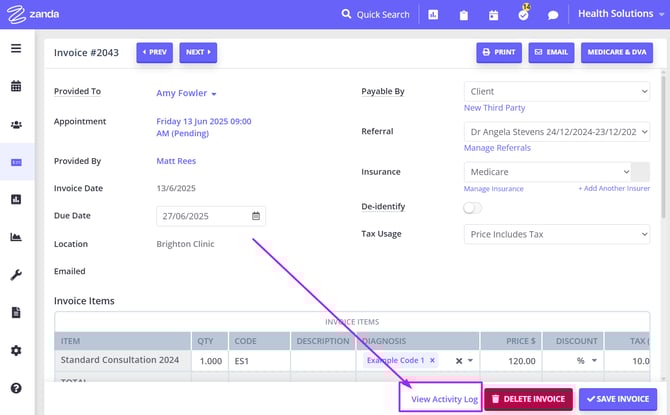This screenshot has height=415, width=670.
Task: Expand the Payable By dropdown
Action: 556,91
